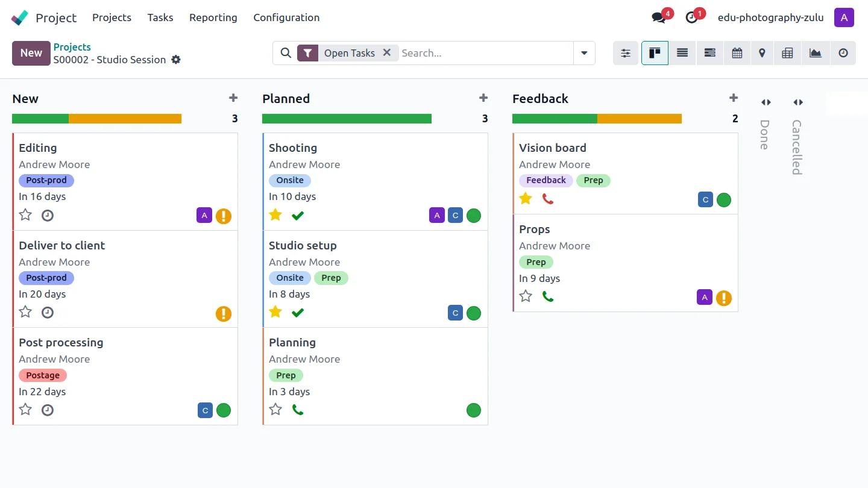Click the New task button

click(x=31, y=53)
